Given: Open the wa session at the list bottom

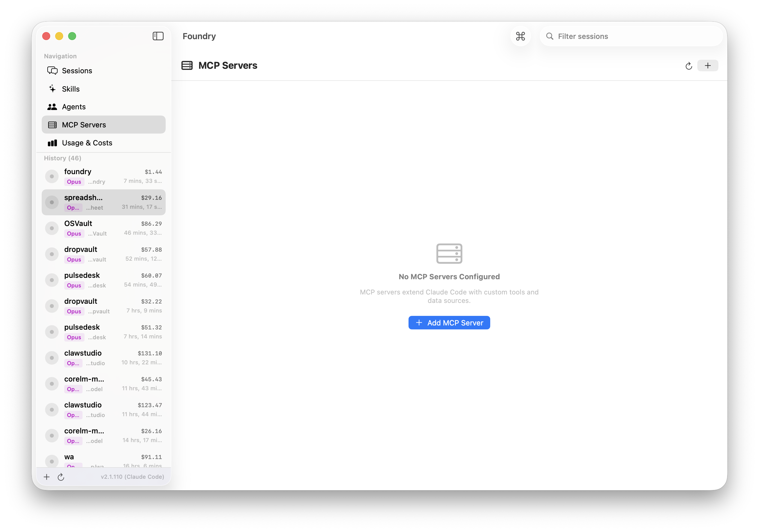Looking at the screenshot, I should tap(103, 460).
